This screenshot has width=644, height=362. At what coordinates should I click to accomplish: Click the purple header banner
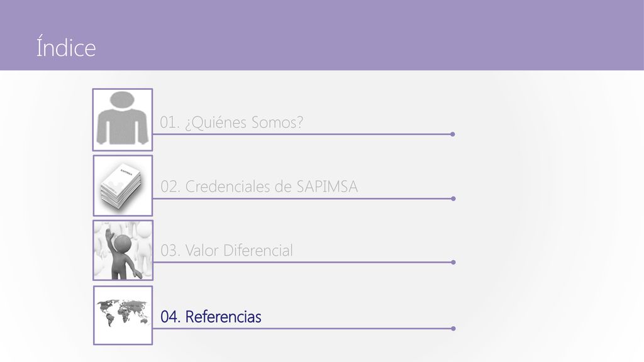click(322, 35)
